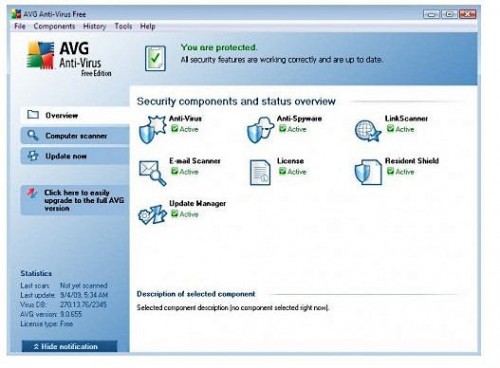The height and width of the screenshot is (368, 500).
Task: Open the E-mail Scanner envelope icon
Action: [152, 173]
